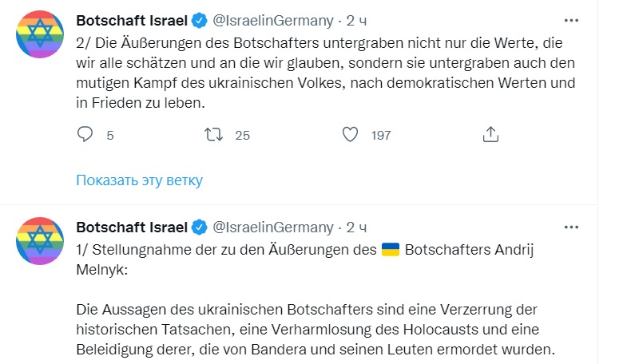
Task: Open more options on the top tweet
Action: pos(571,20)
